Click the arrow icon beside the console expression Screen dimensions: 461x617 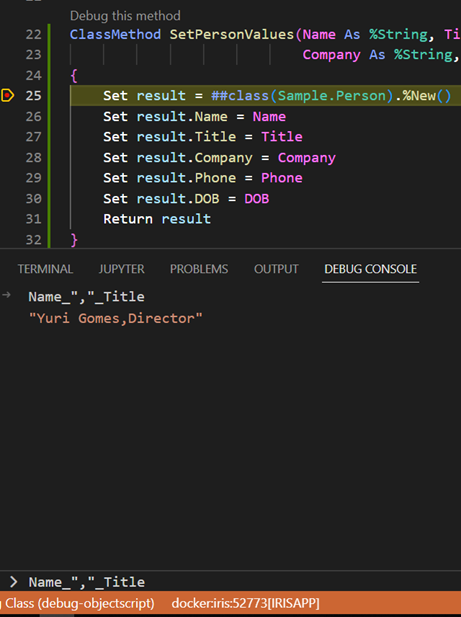(6, 295)
